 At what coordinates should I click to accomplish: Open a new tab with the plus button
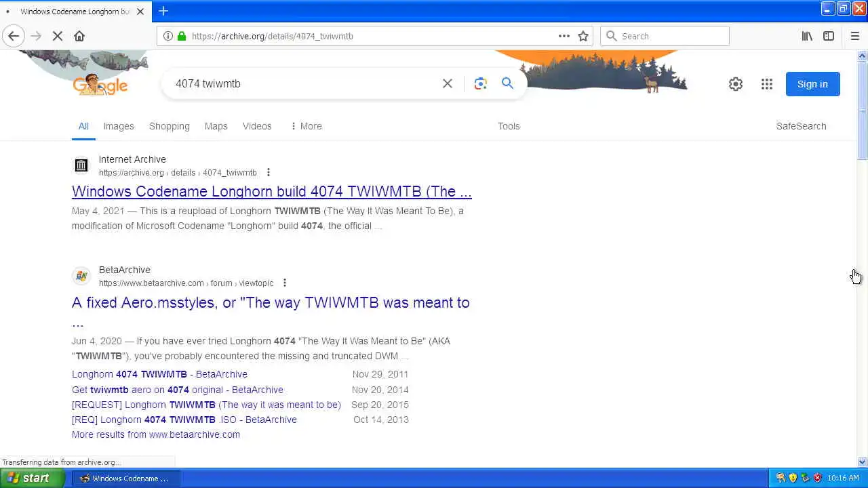click(163, 11)
